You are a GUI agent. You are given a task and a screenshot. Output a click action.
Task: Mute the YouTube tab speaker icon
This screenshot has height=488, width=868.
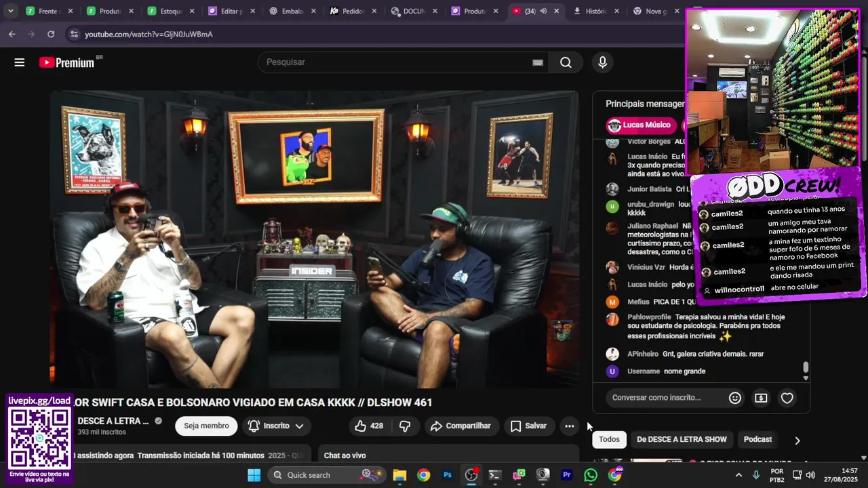point(543,11)
